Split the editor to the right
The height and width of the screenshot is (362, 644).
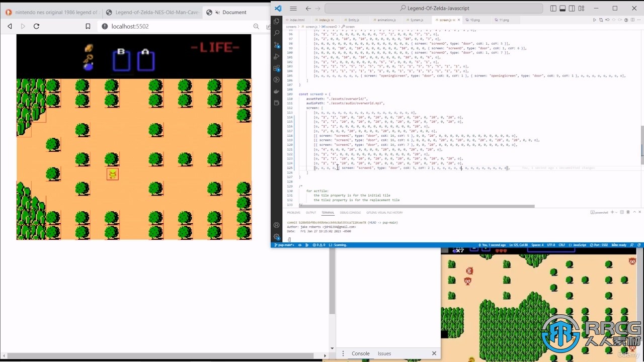(632, 20)
